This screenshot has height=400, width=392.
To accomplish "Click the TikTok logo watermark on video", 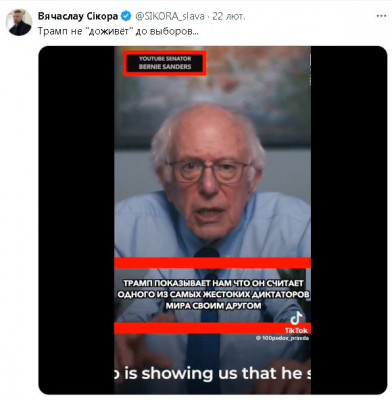I will click(x=296, y=318).
